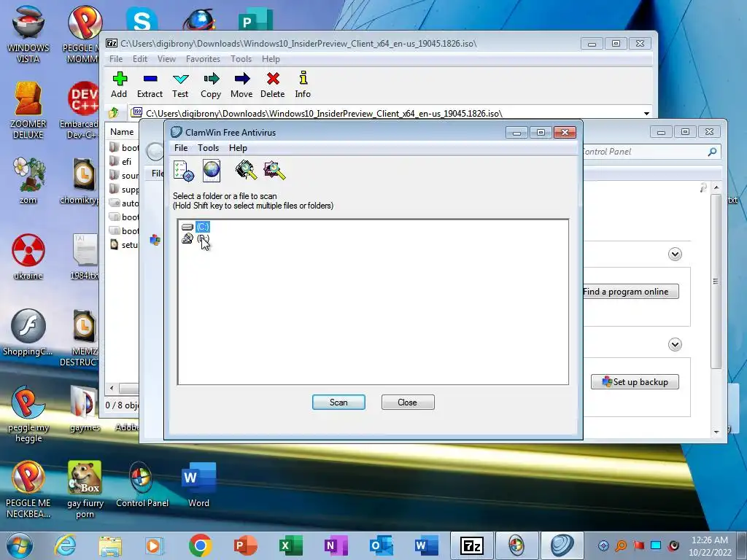Open Word from taskbar
The height and width of the screenshot is (560, 747).
click(x=426, y=545)
